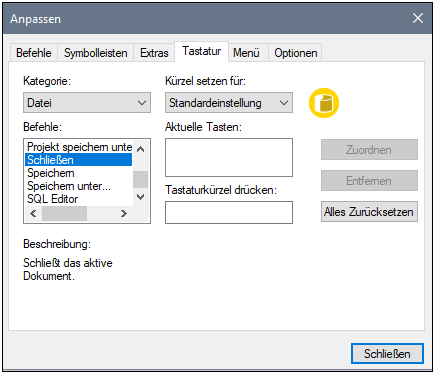Click the list's scroll down arrow
Image resolution: width=435 pixels, height=374 pixels.
pyautogui.click(x=141, y=197)
